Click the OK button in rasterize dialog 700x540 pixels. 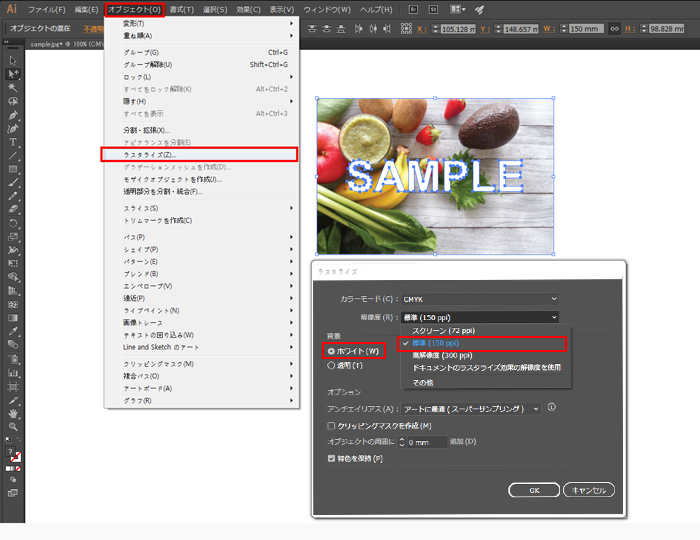click(533, 490)
